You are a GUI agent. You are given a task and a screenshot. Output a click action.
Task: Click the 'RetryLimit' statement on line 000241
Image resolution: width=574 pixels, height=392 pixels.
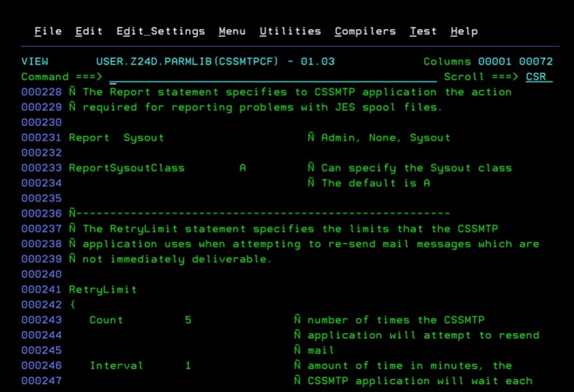tap(103, 290)
